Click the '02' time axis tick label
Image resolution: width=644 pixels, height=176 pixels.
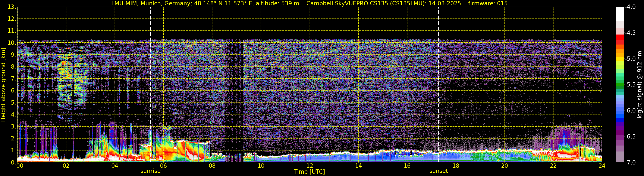66,166
